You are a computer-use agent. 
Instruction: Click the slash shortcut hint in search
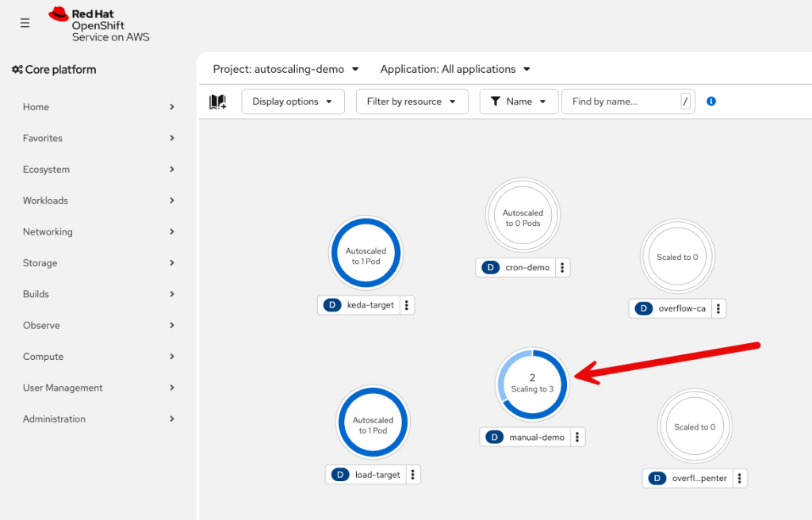click(685, 101)
